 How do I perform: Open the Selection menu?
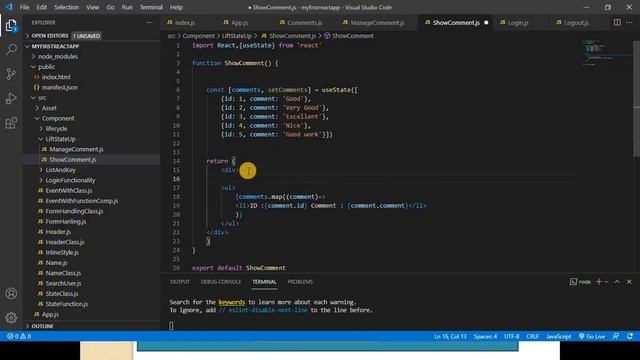coord(67,7)
